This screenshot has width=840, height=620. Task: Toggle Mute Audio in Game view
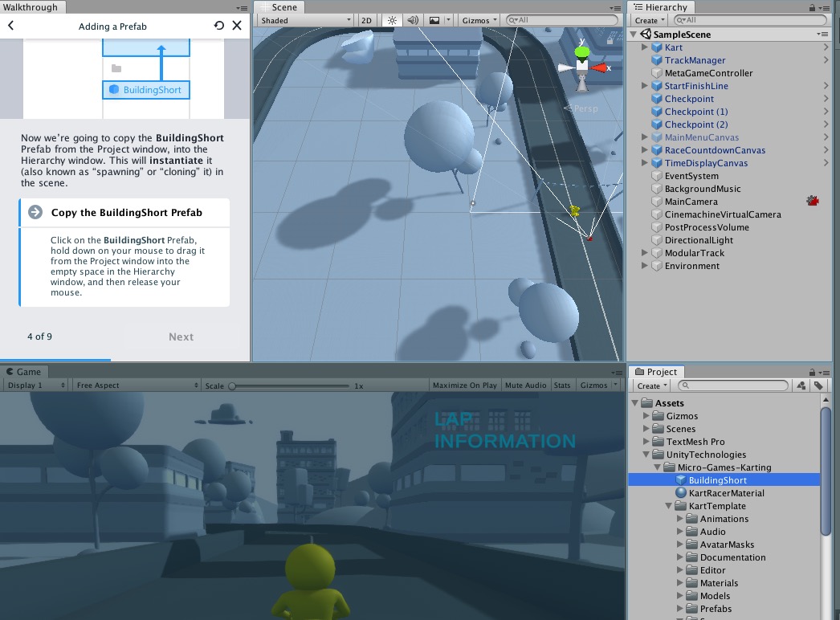tap(525, 385)
